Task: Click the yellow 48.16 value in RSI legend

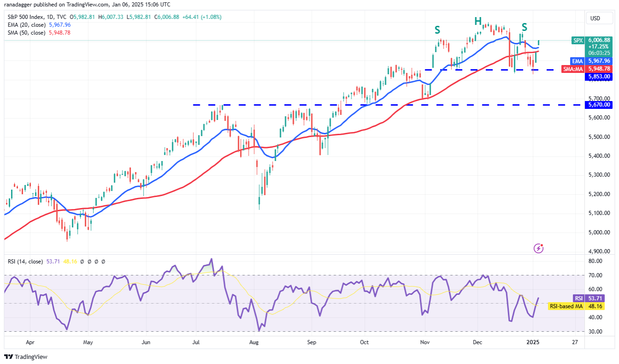Action: pyautogui.click(x=71, y=262)
